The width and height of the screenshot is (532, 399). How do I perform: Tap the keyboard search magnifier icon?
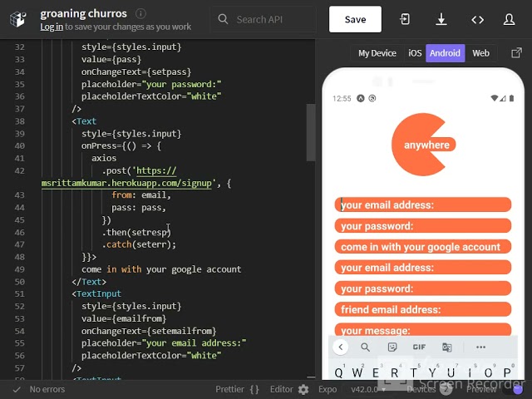[365, 347]
